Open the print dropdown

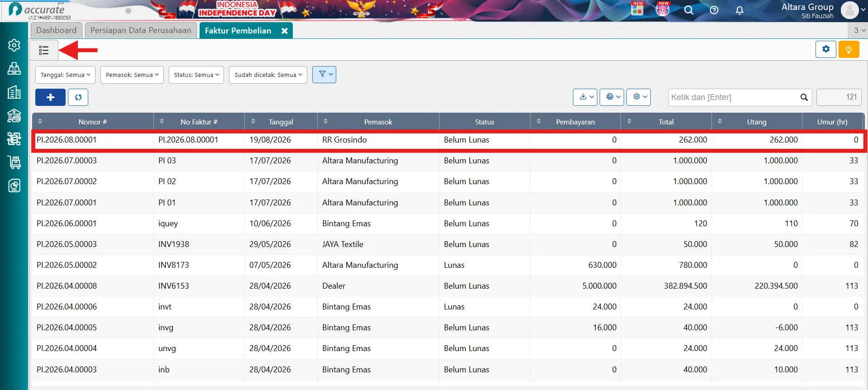(x=612, y=97)
